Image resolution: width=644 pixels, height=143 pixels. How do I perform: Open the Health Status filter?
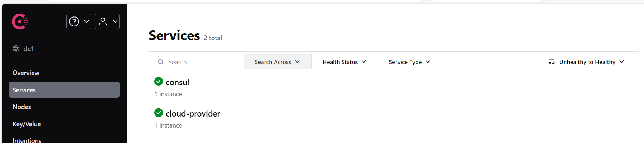tap(344, 62)
